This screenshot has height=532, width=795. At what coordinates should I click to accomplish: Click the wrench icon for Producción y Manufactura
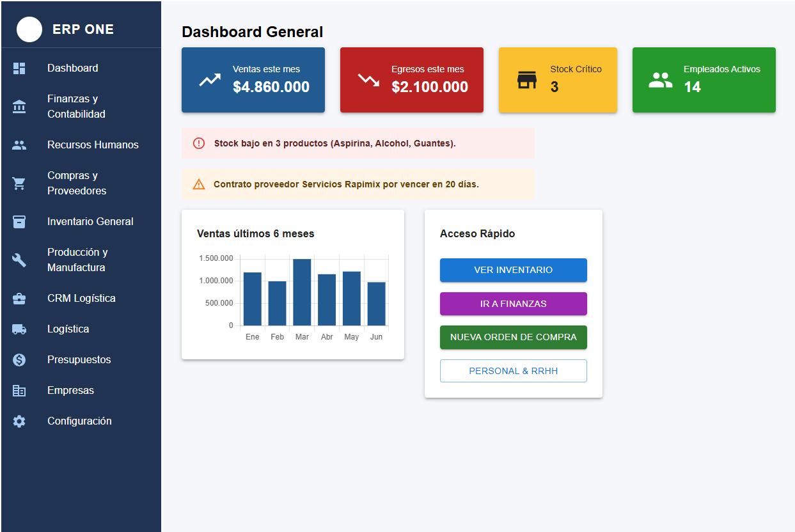click(19, 260)
